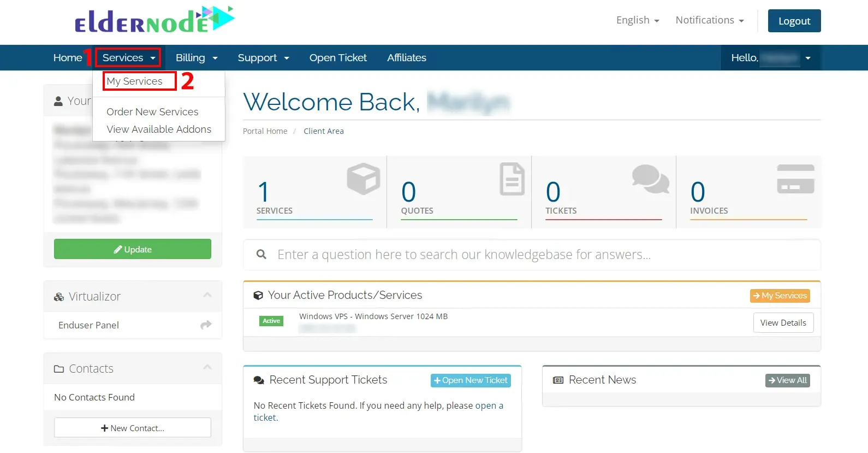Select Open Ticket in navigation bar
This screenshot has height=453, width=868.
point(338,57)
